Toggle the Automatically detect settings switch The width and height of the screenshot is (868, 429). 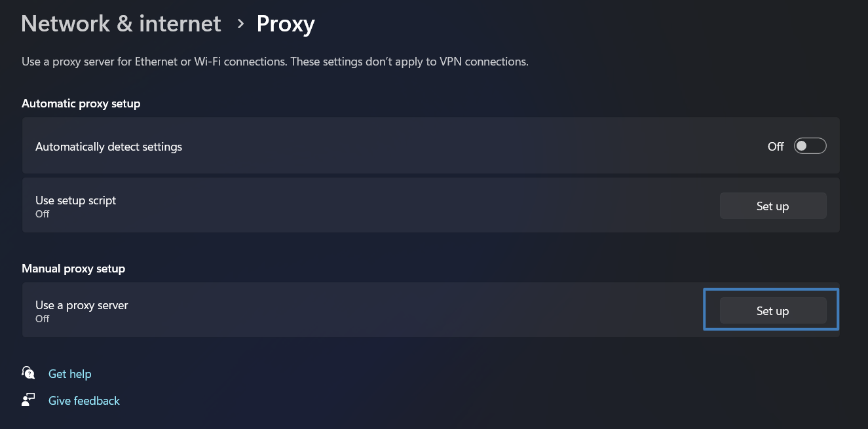[810, 146]
